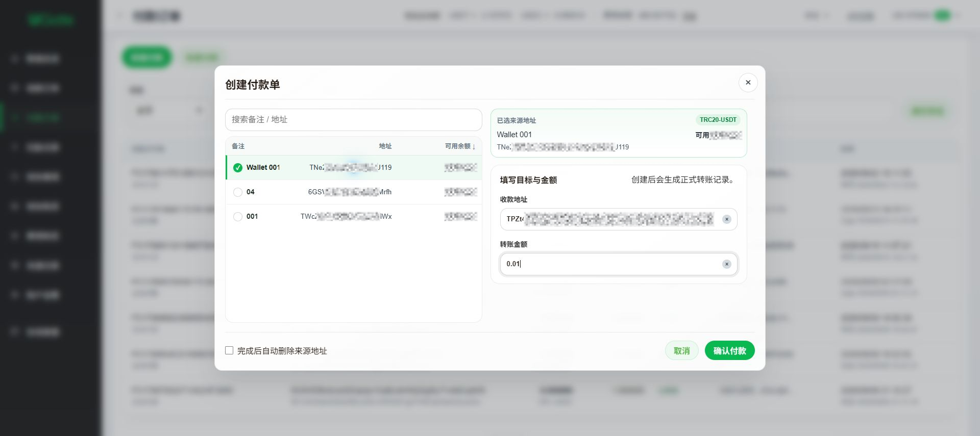Click the 地址 column header
Image resolution: width=980 pixels, height=436 pixels.
coord(385,146)
